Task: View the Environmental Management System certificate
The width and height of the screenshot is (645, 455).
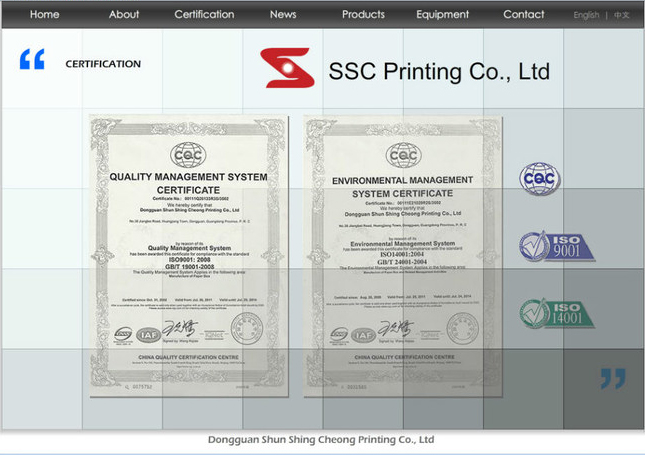Action: (401, 255)
